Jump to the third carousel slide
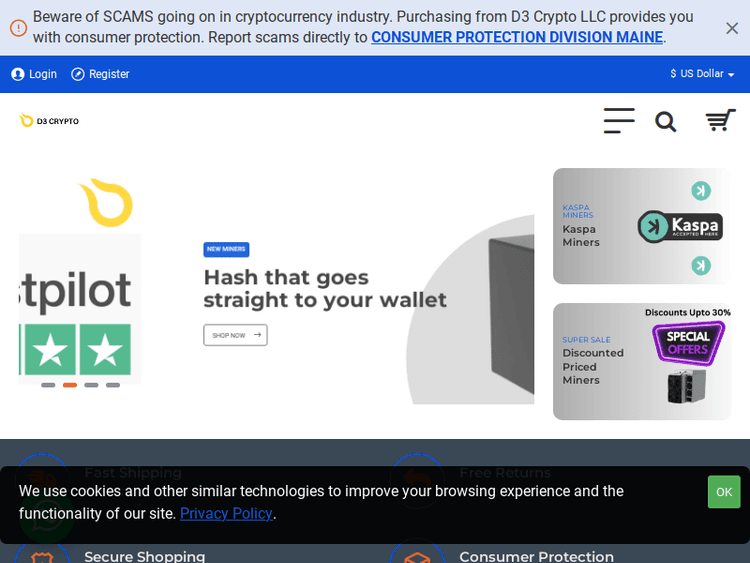Screen dimensions: 750x563 (92, 385)
